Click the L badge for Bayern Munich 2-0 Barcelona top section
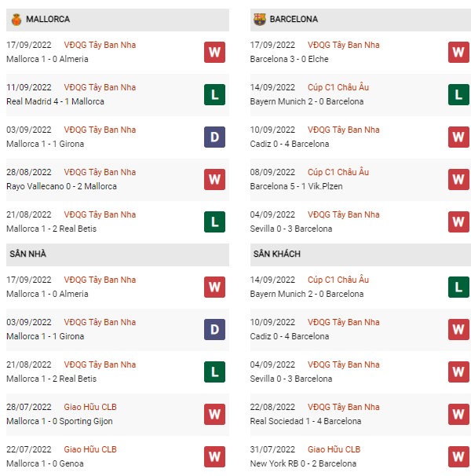Viewport: 471px width, 476px height. [458, 95]
